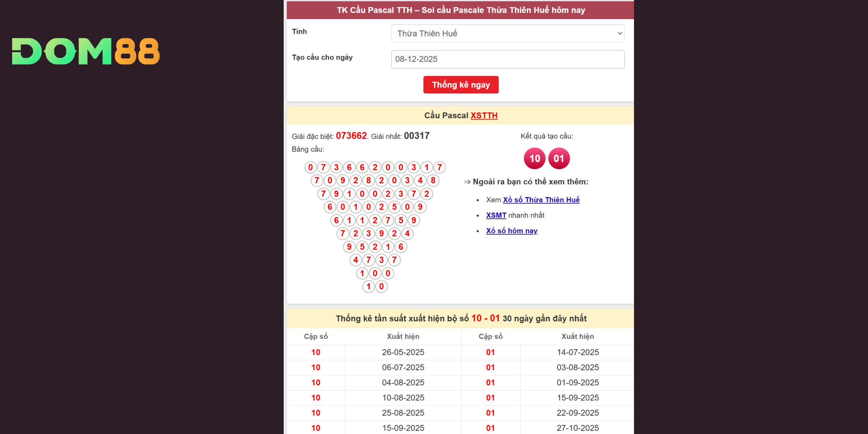Click the second Xuất hiện column header
868x434 pixels.
[577, 336]
